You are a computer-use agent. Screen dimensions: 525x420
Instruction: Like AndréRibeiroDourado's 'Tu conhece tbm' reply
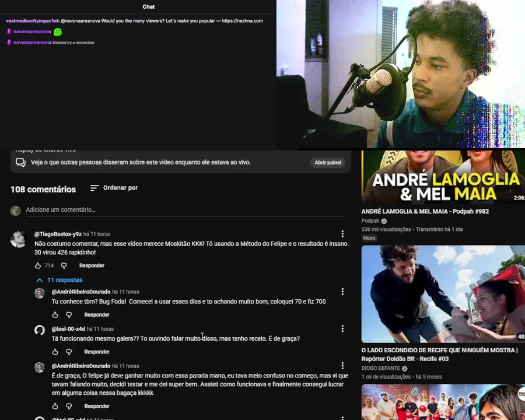tap(55, 315)
